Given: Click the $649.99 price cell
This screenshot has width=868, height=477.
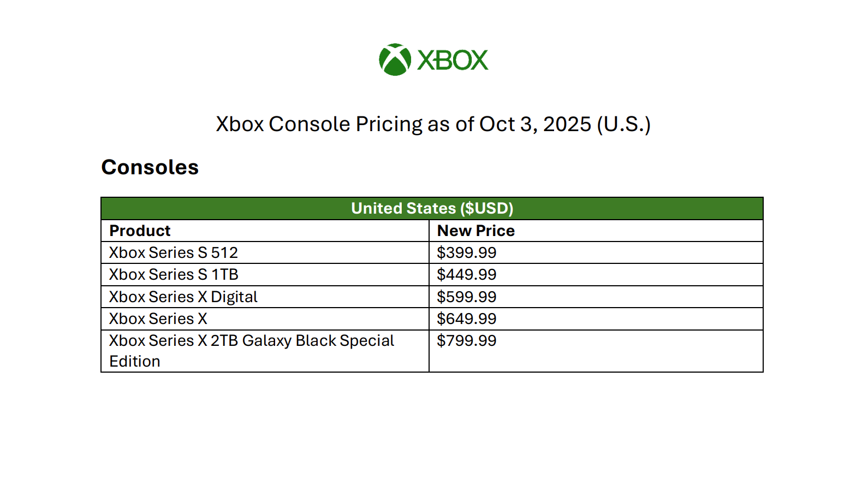Looking at the screenshot, I should tap(467, 319).
